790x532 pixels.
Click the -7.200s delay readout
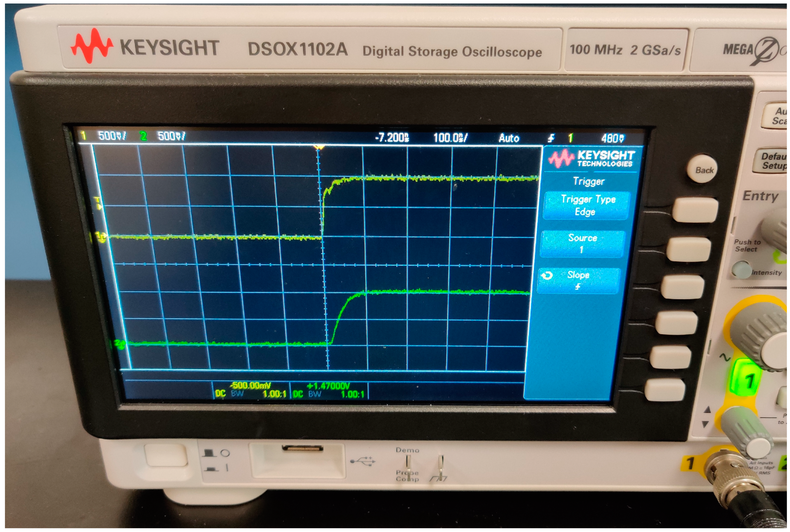(x=391, y=137)
